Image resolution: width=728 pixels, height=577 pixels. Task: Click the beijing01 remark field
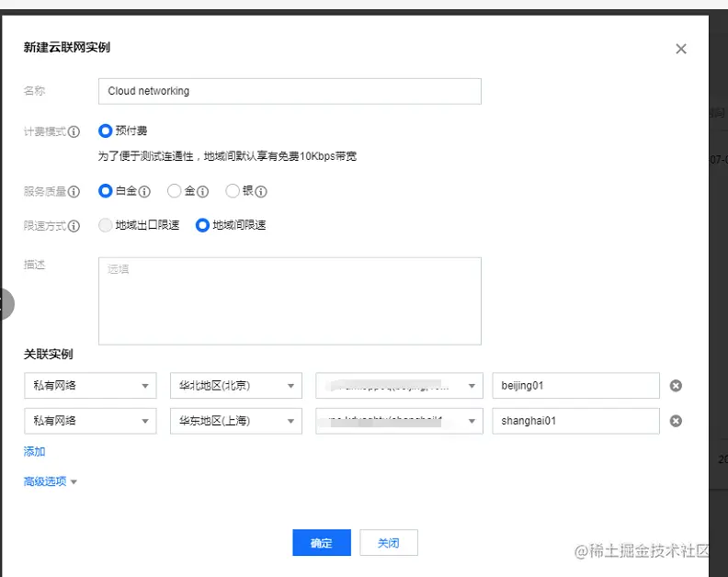click(x=575, y=385)
